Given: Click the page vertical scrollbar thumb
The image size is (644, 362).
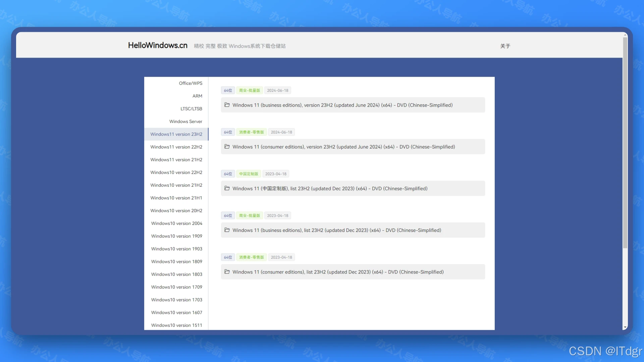Looking at the screenshot, I should click(625, 142).
